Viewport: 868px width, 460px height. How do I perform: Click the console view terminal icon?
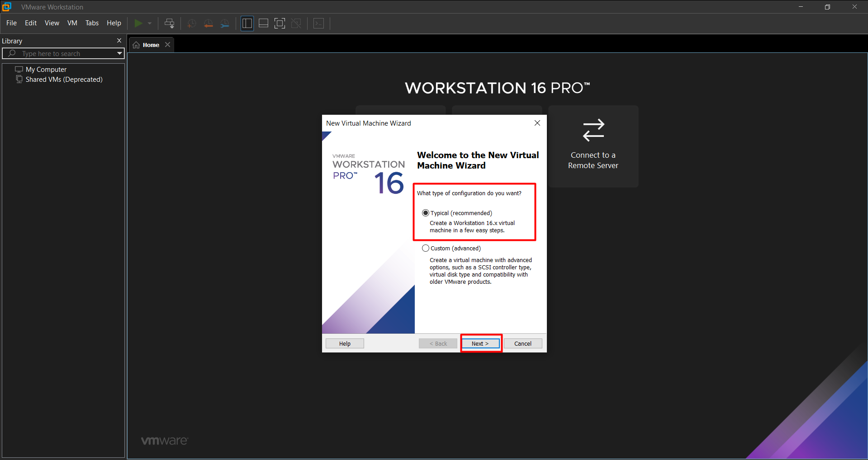pos(319,23)
